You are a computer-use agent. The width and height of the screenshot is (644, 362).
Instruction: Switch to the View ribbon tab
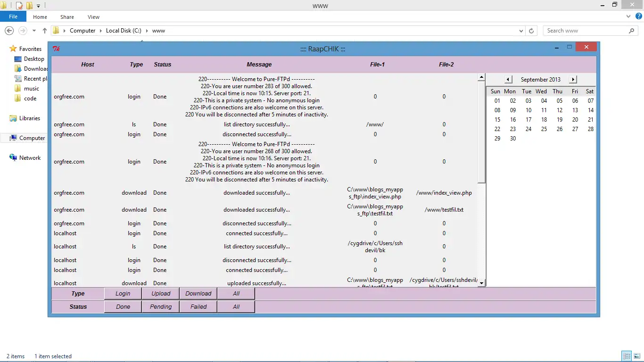point(93,17)
